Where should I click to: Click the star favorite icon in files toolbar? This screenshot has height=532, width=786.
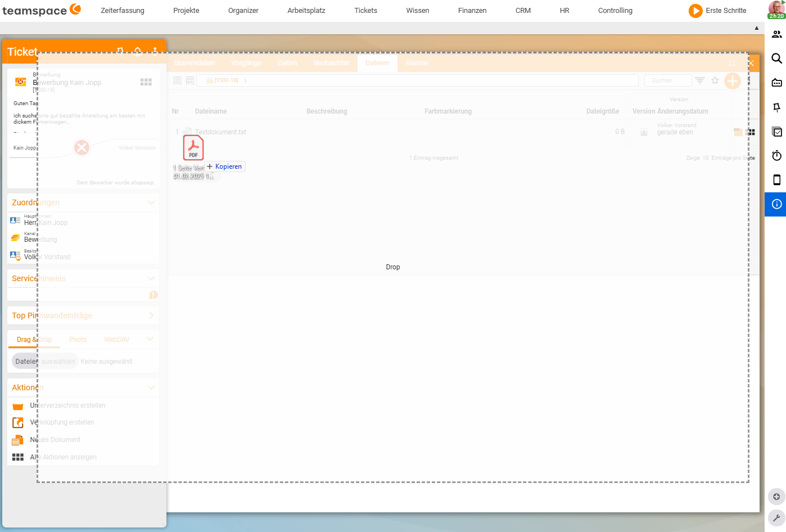click(715, 80)
